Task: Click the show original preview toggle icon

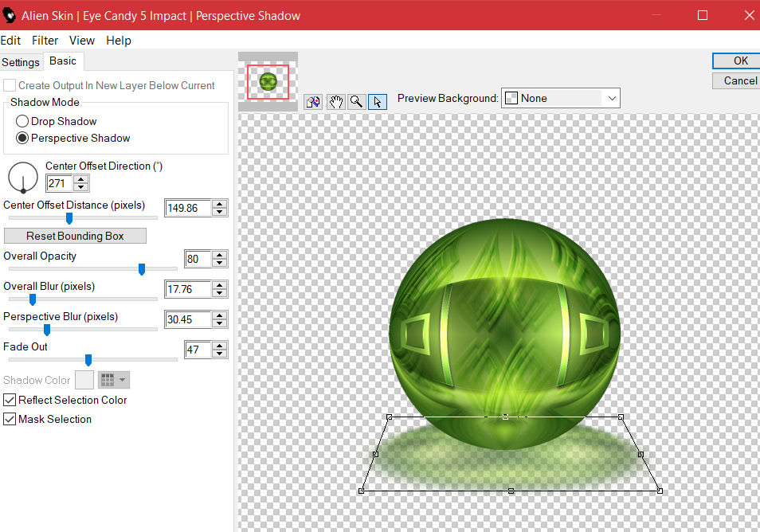Action: pos(313,101)
